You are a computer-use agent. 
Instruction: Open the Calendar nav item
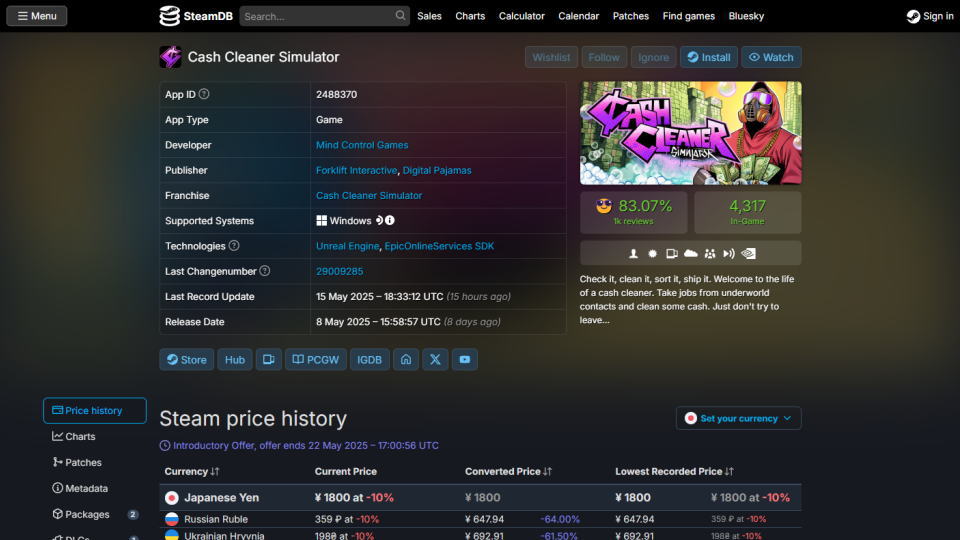[579, 16]
